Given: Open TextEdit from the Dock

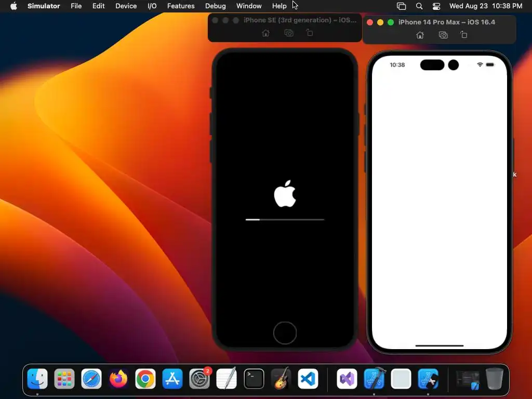Looking at the screenshot, I should (x=227, y=378).
